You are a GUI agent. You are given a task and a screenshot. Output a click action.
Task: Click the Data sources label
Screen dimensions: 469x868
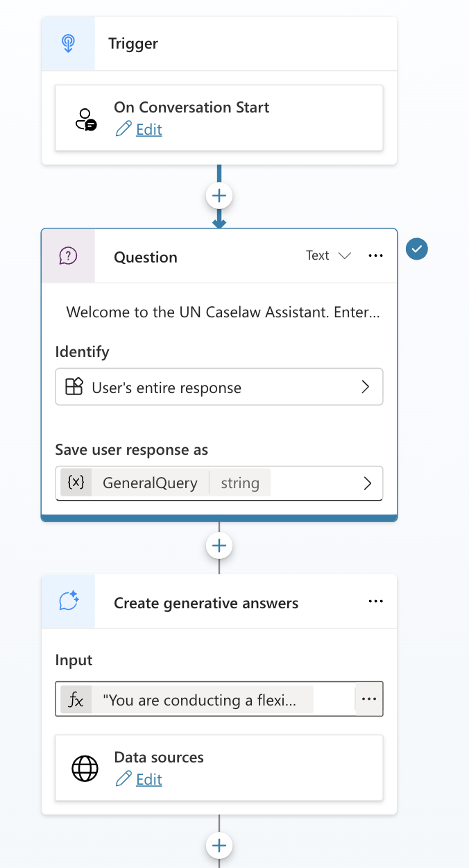coord(159,757)
